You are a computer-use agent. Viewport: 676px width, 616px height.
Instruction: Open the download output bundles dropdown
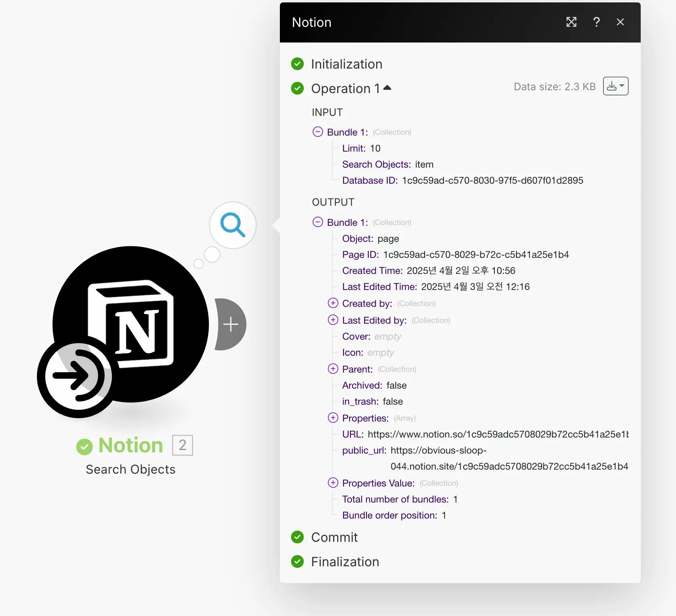(615, 86)
